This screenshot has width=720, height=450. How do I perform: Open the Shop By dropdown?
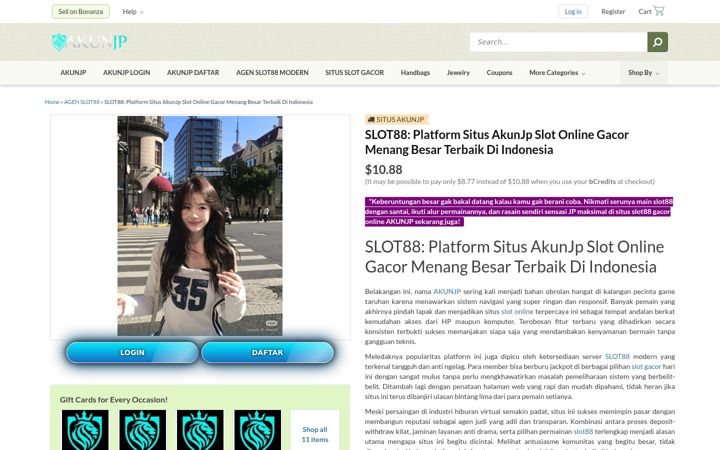643,73
